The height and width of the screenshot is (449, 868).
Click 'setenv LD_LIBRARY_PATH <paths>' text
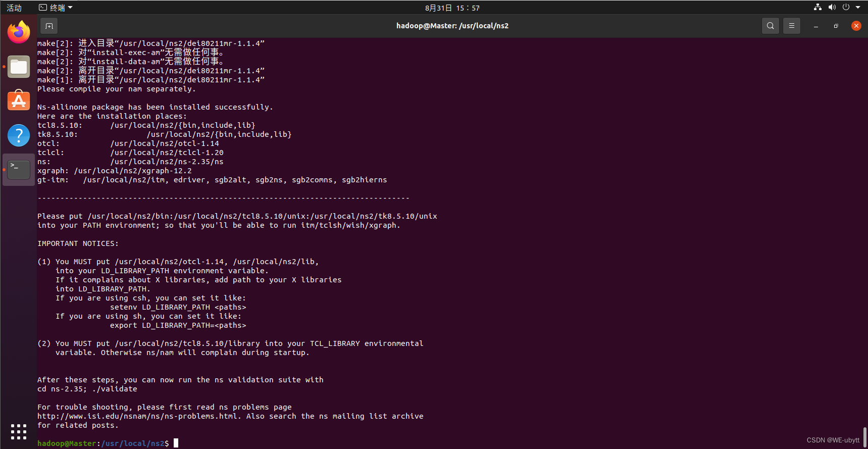click(178, 307)
